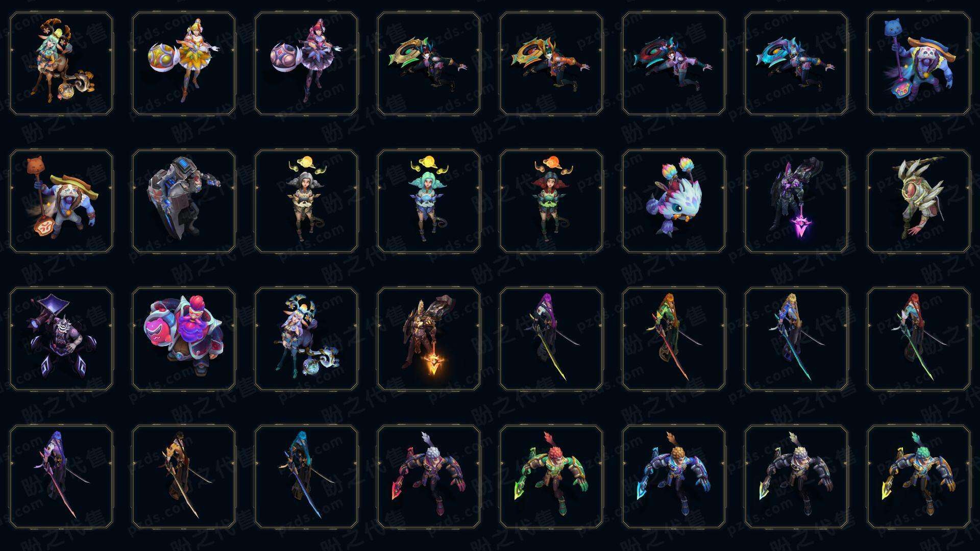980x551 pixels.
Task: Select the brown-and-gold swordsman in bottom row
Action: 184,477
